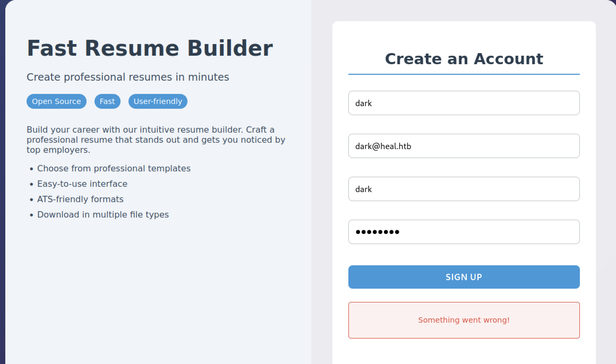Click the blue divider under 'Create an Account'
616x364 pixels.
464,74
